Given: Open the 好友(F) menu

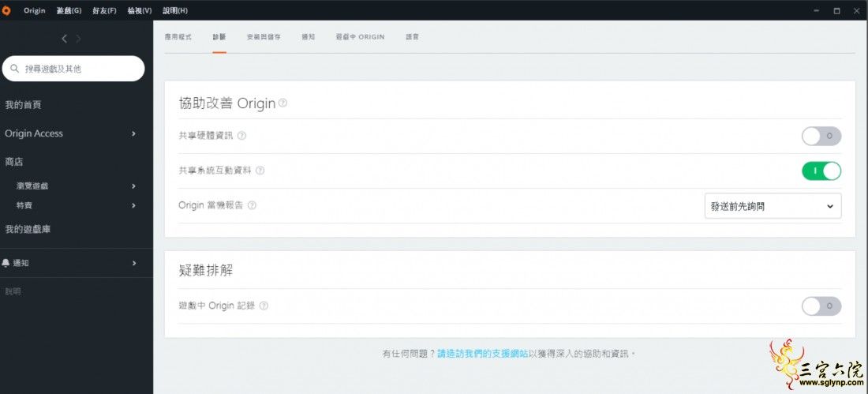Looking at the screenshot, I should point(105,10).
